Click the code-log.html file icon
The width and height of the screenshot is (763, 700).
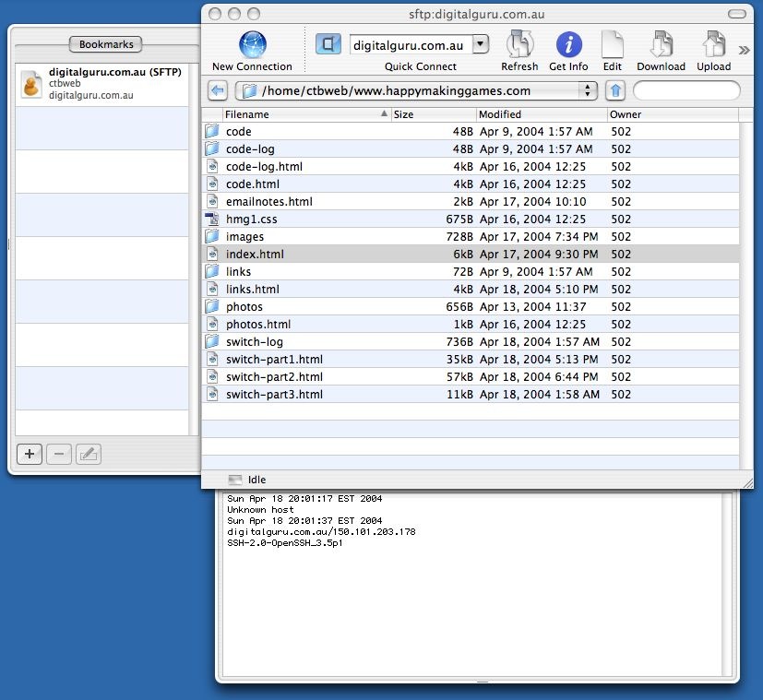click(x=212, y=166)
